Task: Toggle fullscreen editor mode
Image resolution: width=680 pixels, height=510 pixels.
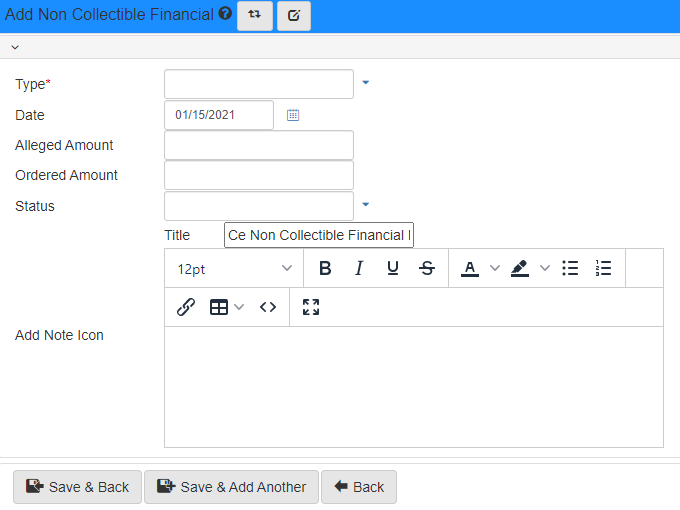Action: coord(311,307)
